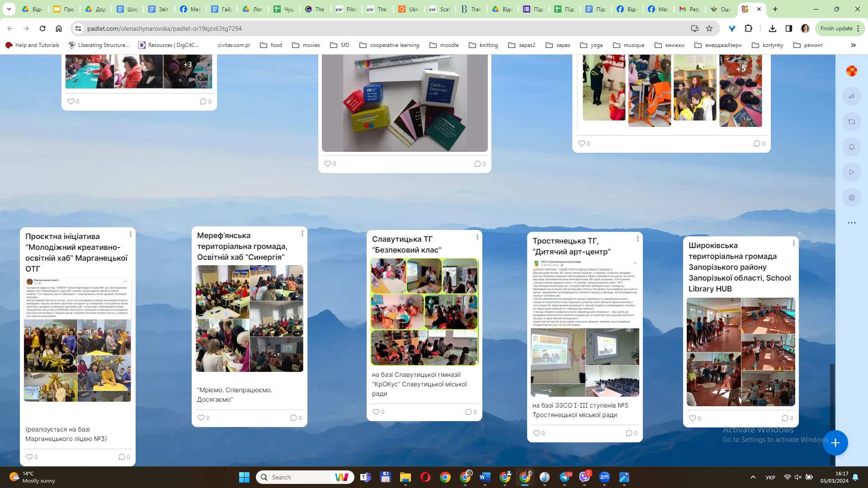
Task: Add a new post with plus button
Action: (x=835, y=443)
